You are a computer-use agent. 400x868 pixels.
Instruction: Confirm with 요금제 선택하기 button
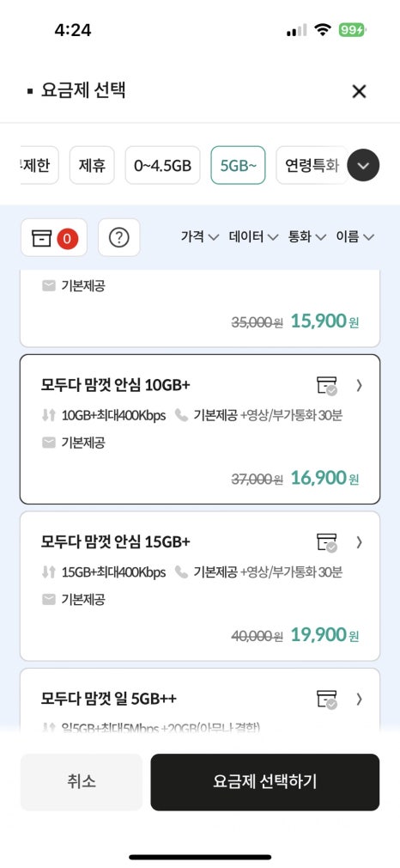265,782
